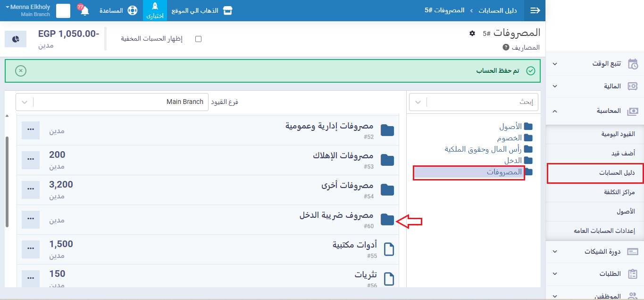Dismiss the تم حفظ الحساب success message
Viewport: 644px width, 300px height.
tap(21, 71)
